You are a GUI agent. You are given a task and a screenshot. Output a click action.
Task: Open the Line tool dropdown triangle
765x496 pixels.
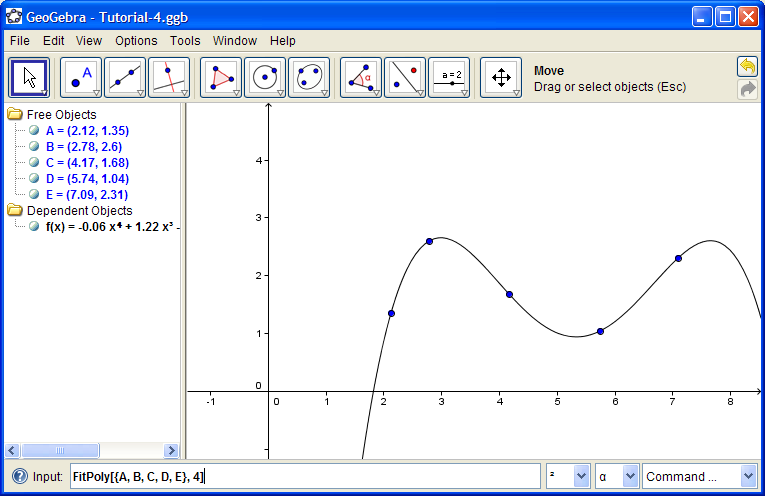point(140,93)
